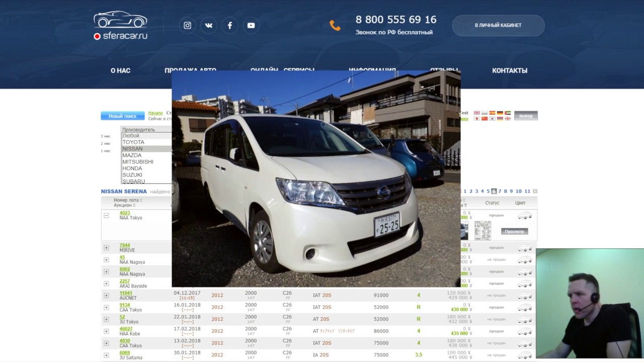Switch language using the German flag
Image resolution: width=644 pixels, height=362 pixels.
[500, 113]
